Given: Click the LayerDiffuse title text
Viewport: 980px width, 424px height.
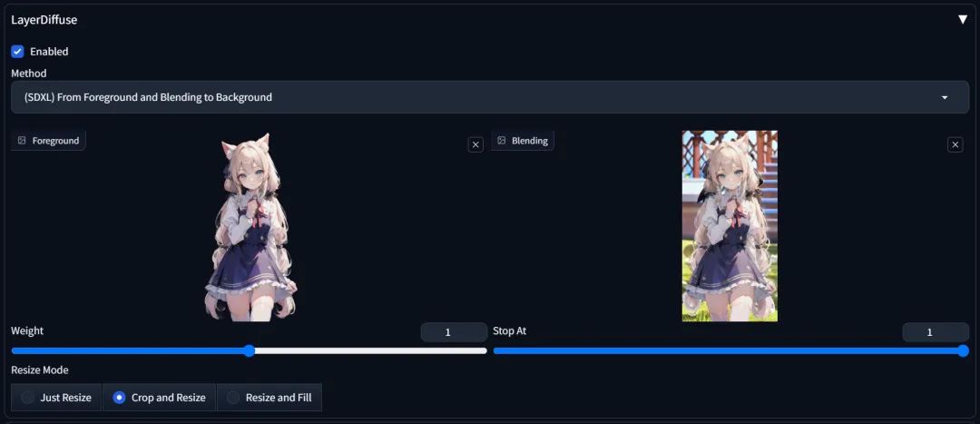Looking at the screenshot, I should (44, 19).
